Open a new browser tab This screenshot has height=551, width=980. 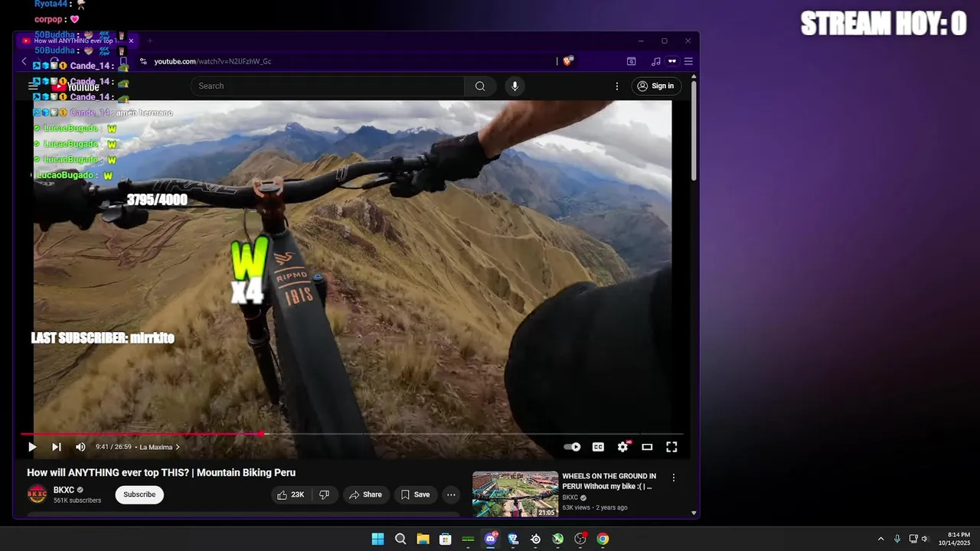point(150,41)
